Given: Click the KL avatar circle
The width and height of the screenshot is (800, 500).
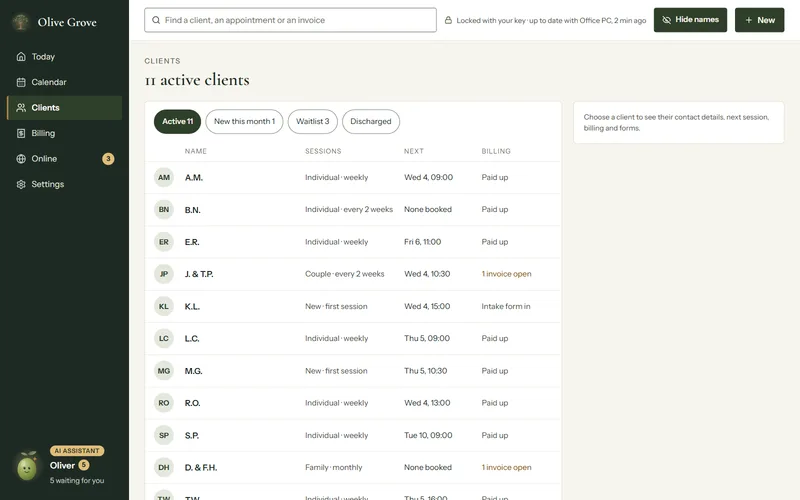Looking at the screenshot, I should coord(164,306).
